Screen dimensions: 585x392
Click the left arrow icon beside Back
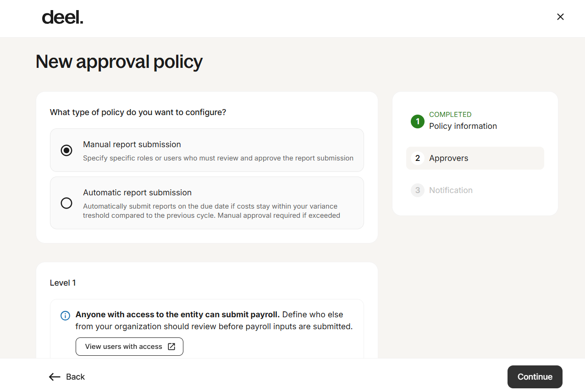point(55,377)
